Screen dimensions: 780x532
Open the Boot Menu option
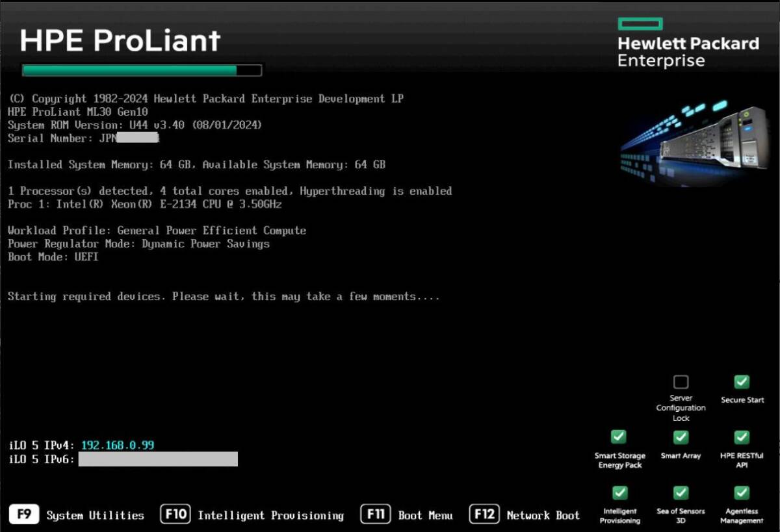tap(425, 515)
